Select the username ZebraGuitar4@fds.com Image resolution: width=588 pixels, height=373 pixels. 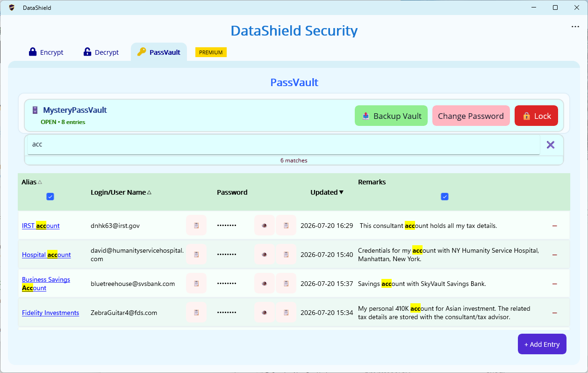(x=124, y=313)
